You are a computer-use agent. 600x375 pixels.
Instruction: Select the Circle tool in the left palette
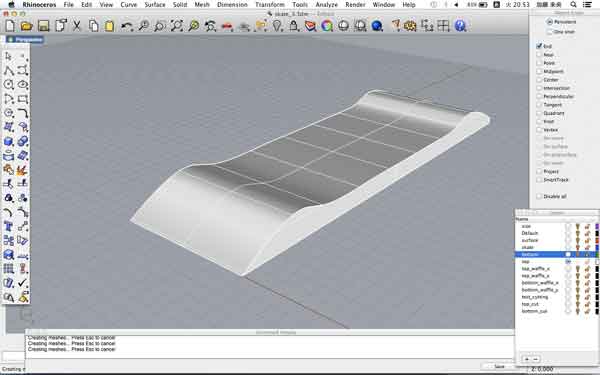8,85
